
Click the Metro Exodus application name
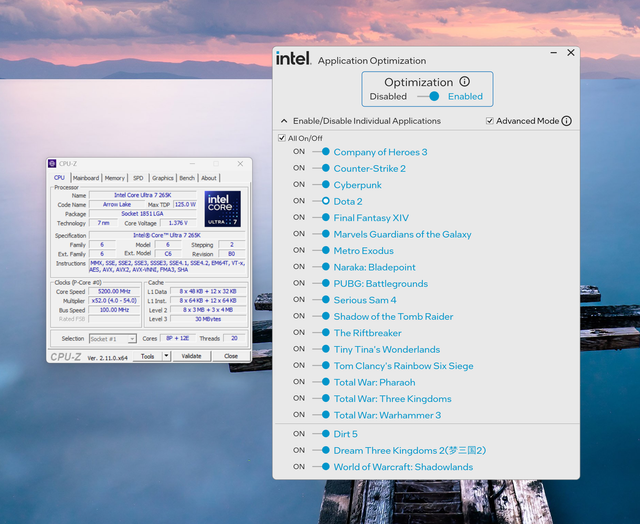pos(363,251)
